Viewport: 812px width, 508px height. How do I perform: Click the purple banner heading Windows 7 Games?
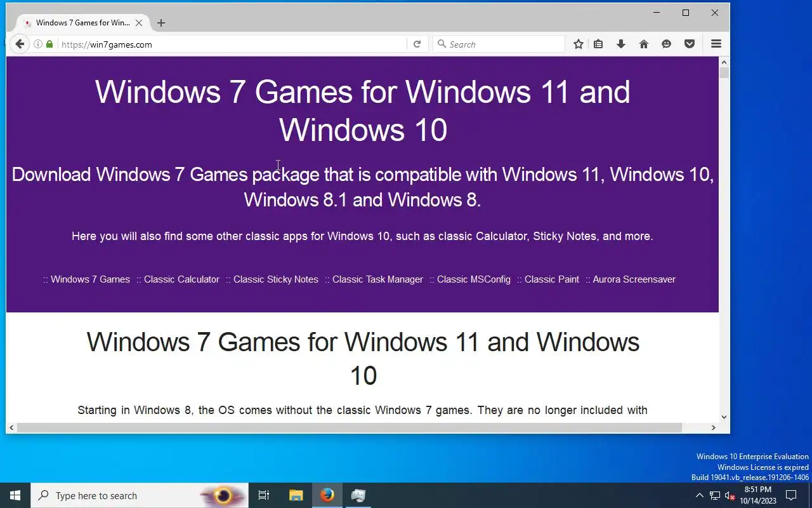(x=363, y=110)
